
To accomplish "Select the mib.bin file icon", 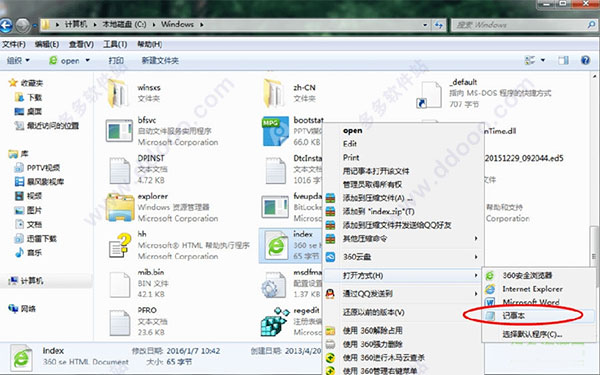I will point(120,285).
